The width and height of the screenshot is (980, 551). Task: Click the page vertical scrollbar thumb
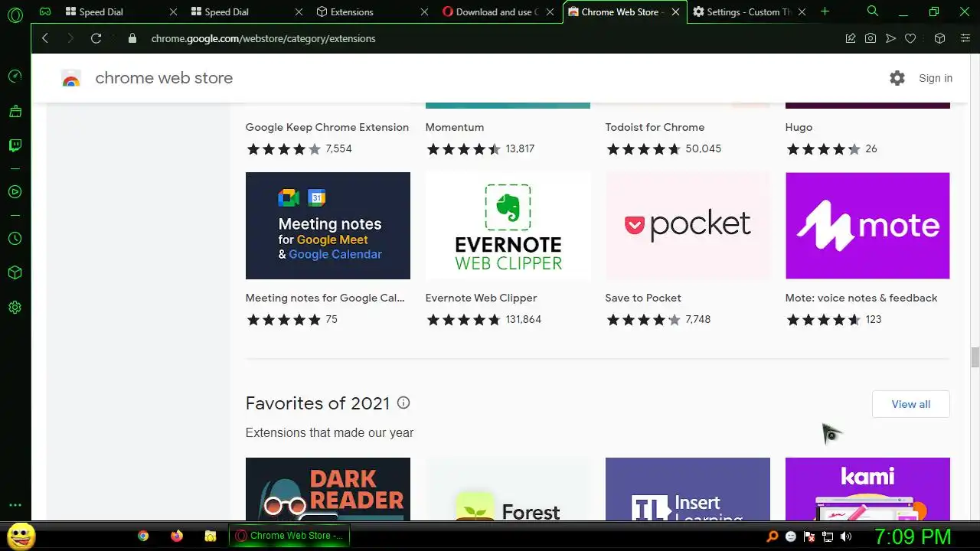coord(975,357)
